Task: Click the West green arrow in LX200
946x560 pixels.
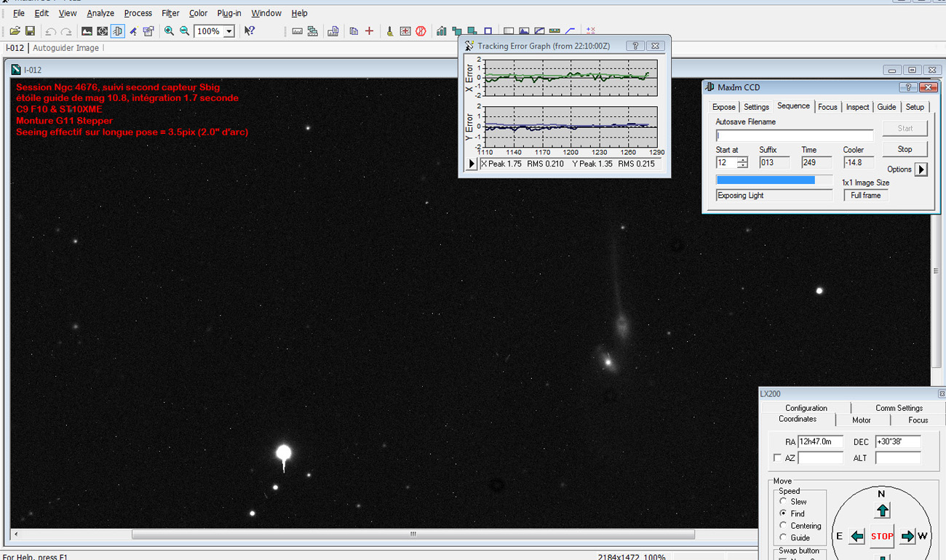Action: [x=907, y=537]
